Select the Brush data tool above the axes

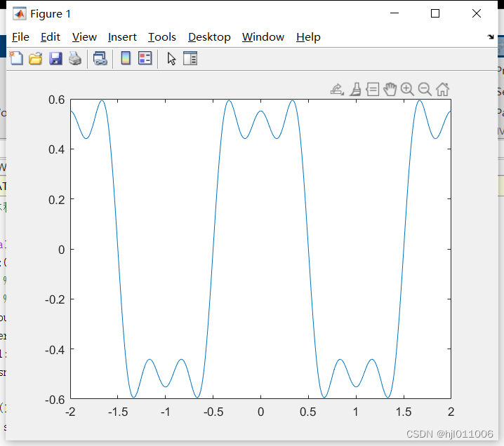click(355, 89)
